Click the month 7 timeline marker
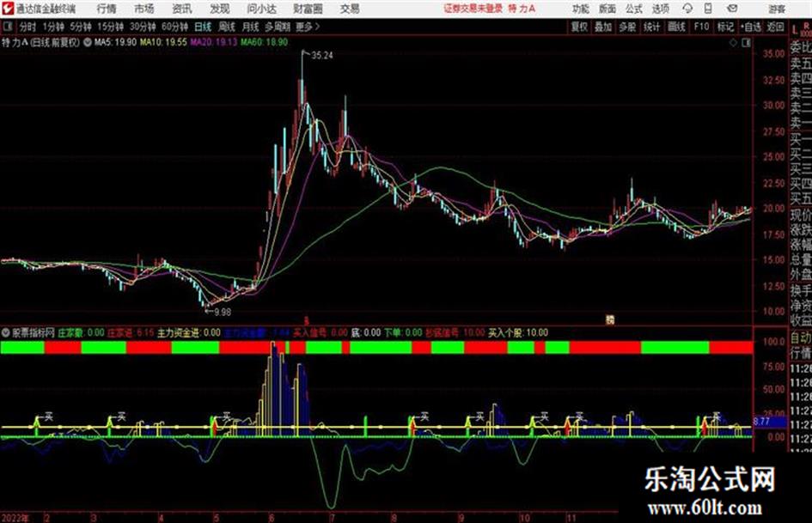This screenshot has height=523, width=812. 332,517
